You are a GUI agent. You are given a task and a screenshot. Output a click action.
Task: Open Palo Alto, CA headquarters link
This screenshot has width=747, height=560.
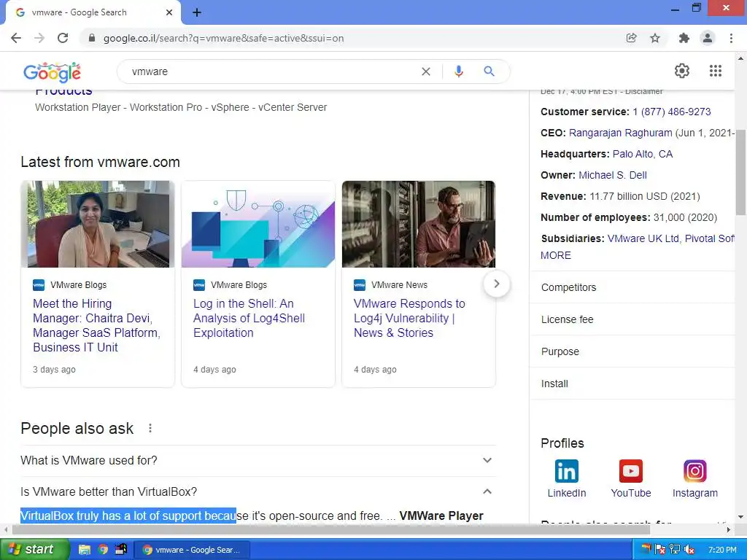642,154
